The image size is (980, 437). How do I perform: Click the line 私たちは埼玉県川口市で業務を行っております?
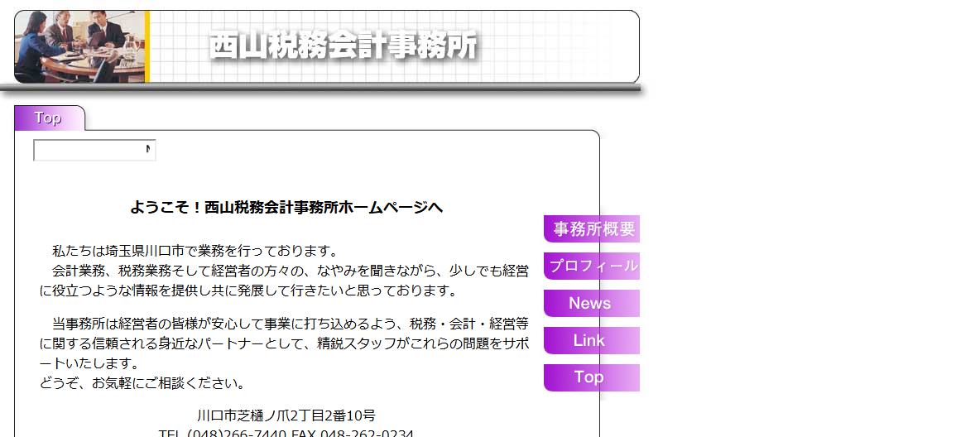(x=195, y=252)
